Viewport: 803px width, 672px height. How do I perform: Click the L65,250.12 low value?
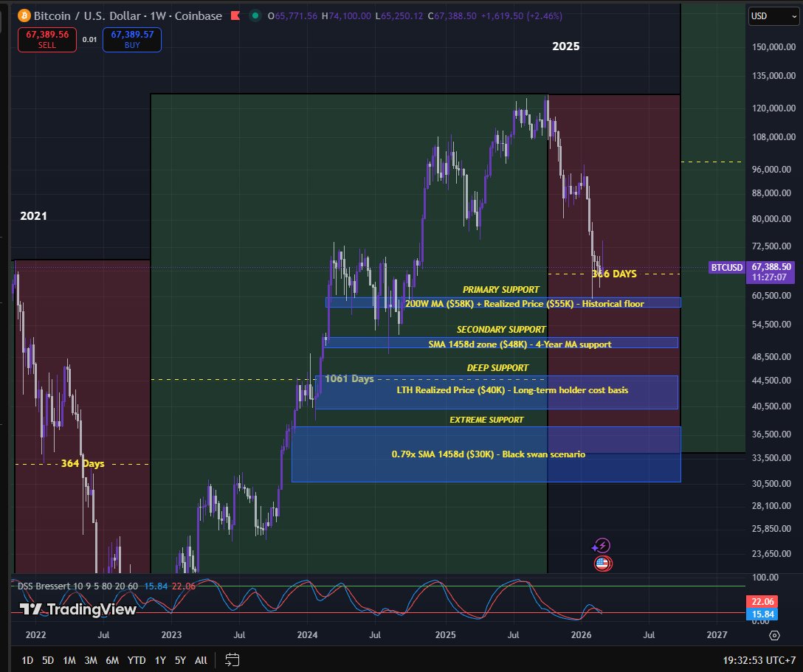click(x=399, y=16)
